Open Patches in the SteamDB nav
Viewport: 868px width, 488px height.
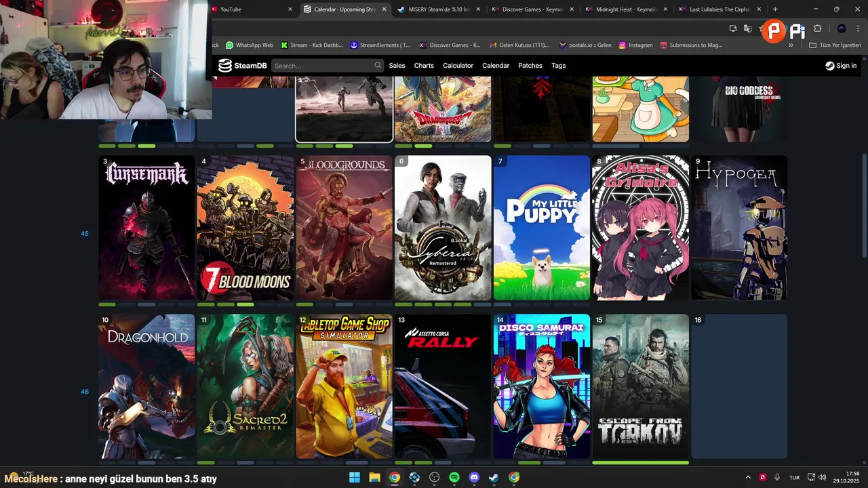point(530,66)
